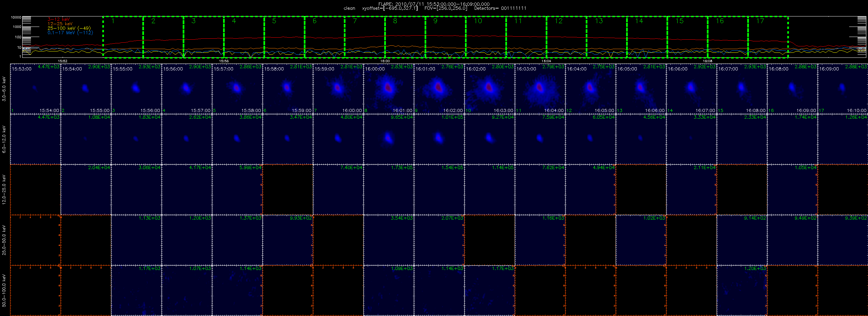Open 6.0-12.0 keV image with peak 9.65E+04
This screenshot has height=316, width=868.
[389, 139]
